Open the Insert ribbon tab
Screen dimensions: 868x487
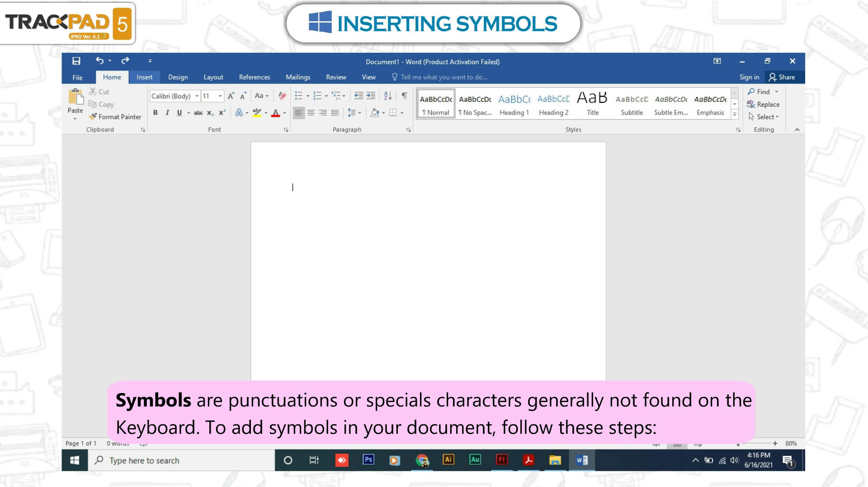click(x=144, y=77)
